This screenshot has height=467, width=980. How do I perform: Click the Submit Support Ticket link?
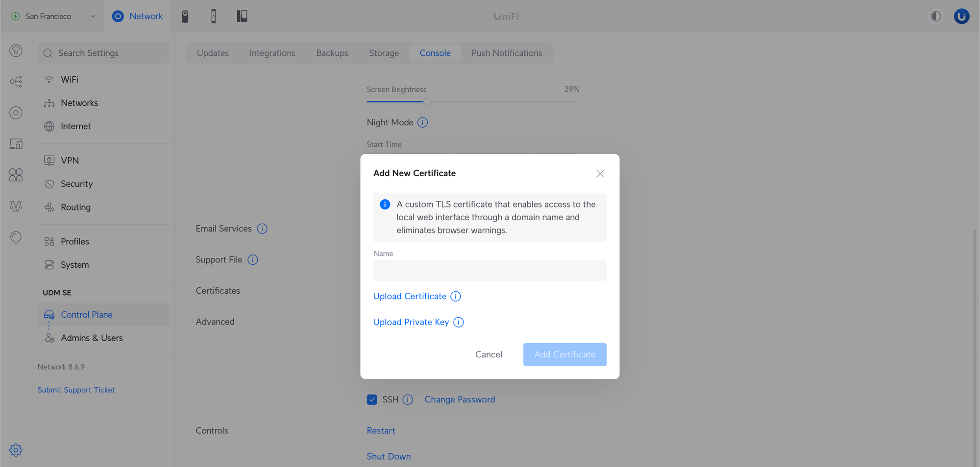click(76, 390)
